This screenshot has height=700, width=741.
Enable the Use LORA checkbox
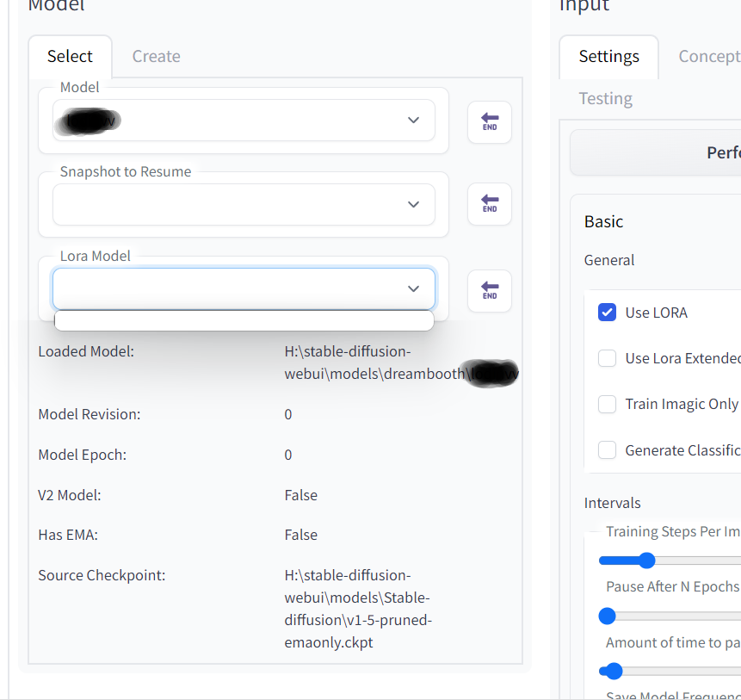608,313
